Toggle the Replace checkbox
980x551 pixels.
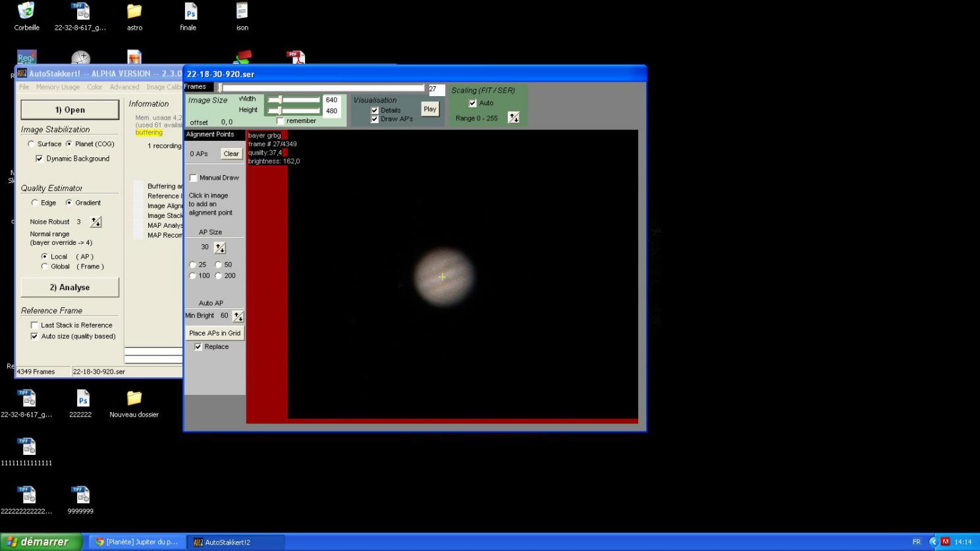pos(198,347)
